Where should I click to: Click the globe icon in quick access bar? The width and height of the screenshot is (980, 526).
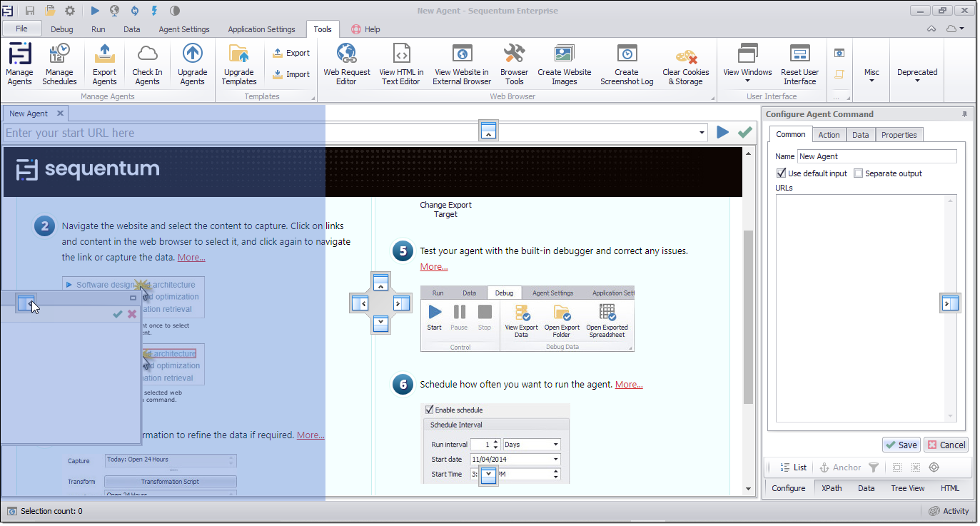click(115, 11)
